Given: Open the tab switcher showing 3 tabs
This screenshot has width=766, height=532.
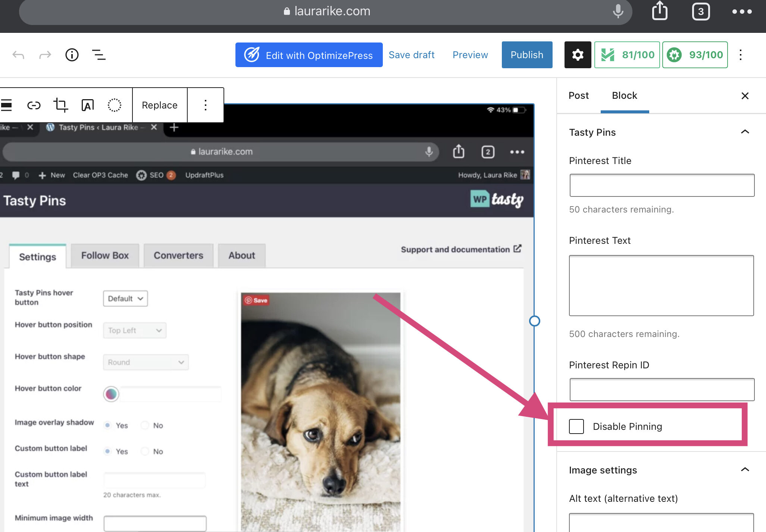Looking at the screenshot, I should 701,12.
